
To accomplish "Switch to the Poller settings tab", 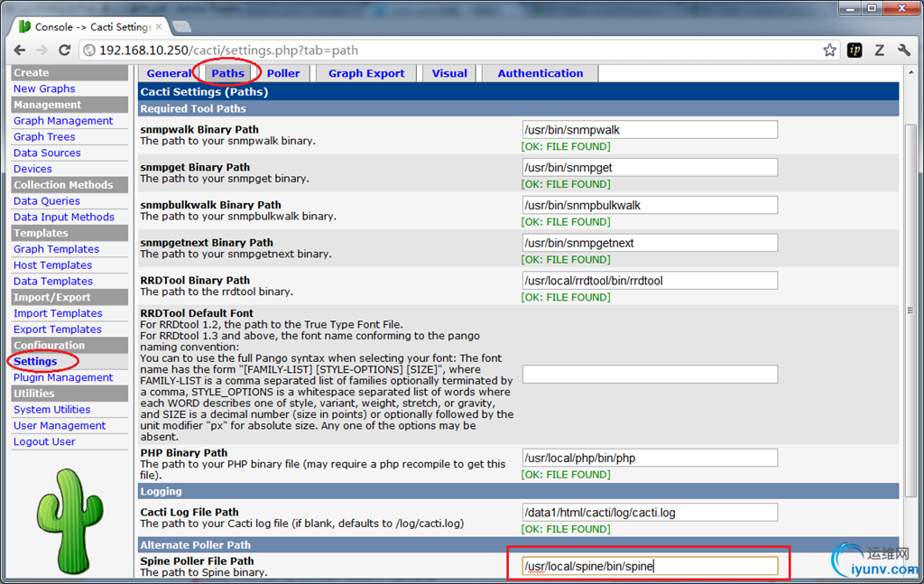I will point(282,73).
